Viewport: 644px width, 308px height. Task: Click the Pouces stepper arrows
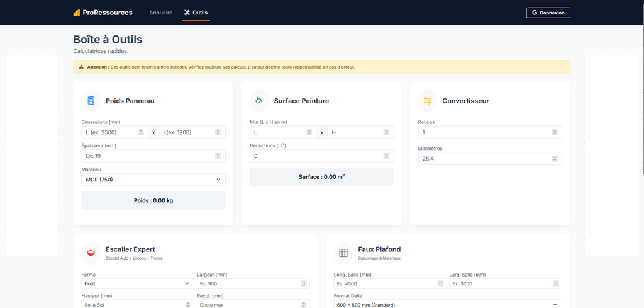coord(555,132)
